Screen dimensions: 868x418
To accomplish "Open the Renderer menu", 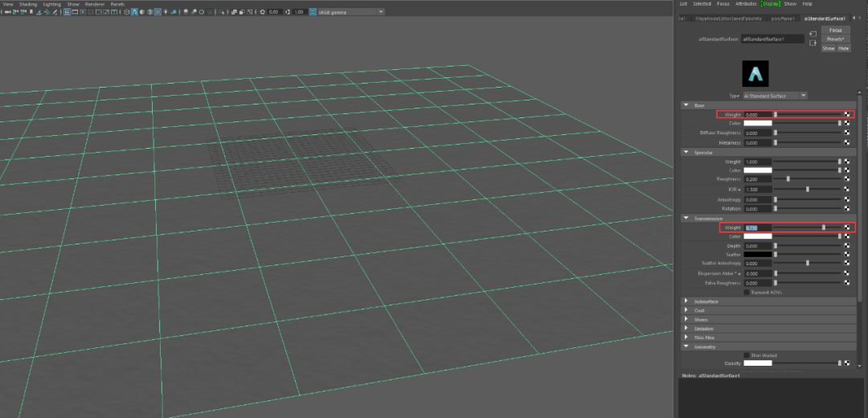I will pos(95,3).
